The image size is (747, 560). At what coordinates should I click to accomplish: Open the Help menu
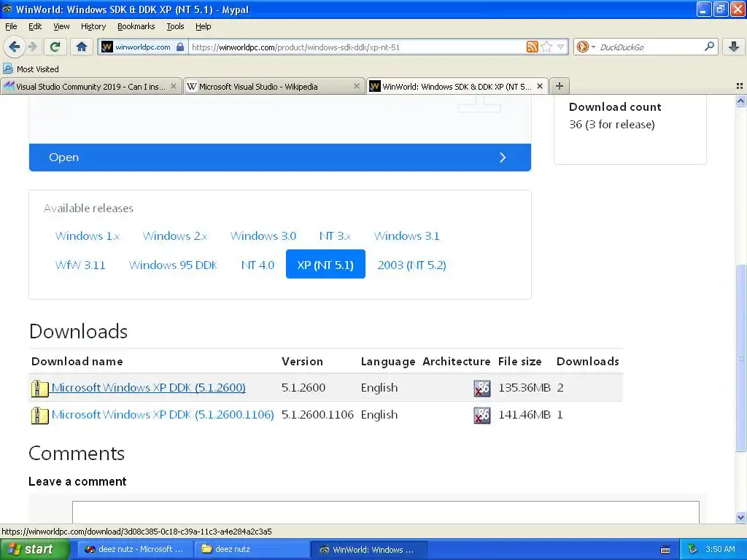(203, 26)
